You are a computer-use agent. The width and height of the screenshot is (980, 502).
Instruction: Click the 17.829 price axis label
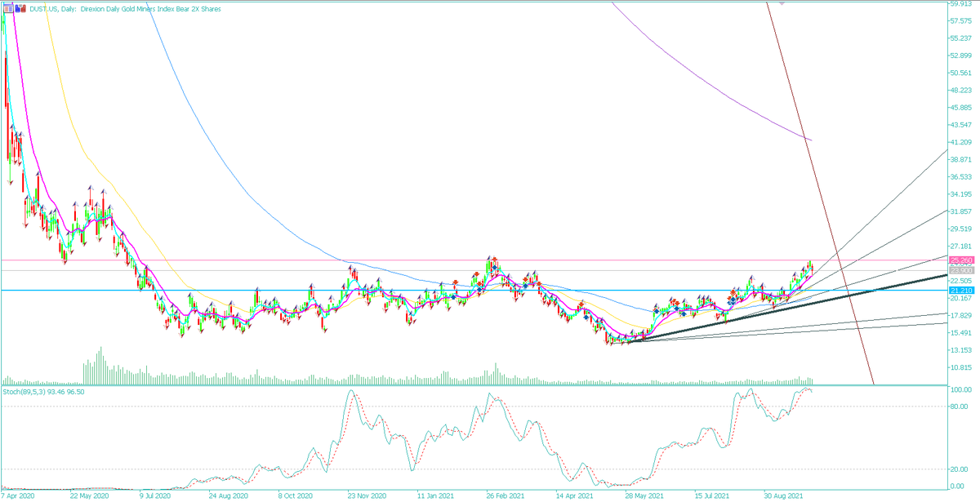coord(962,315)
